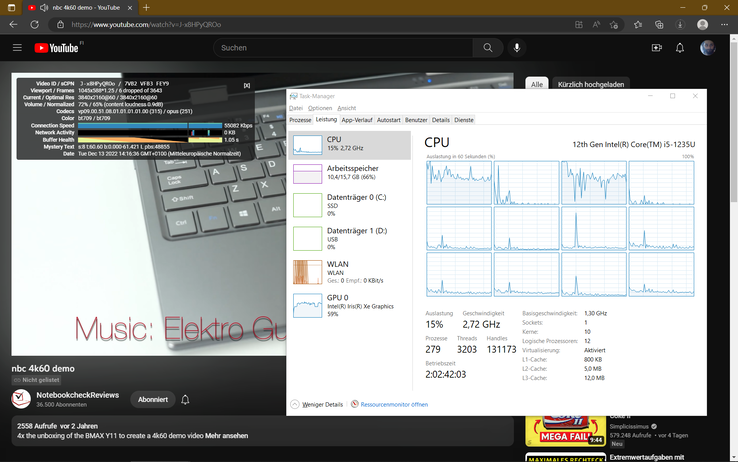
Task: View site info via address bar lock icon
Action: tap(60, 24)
